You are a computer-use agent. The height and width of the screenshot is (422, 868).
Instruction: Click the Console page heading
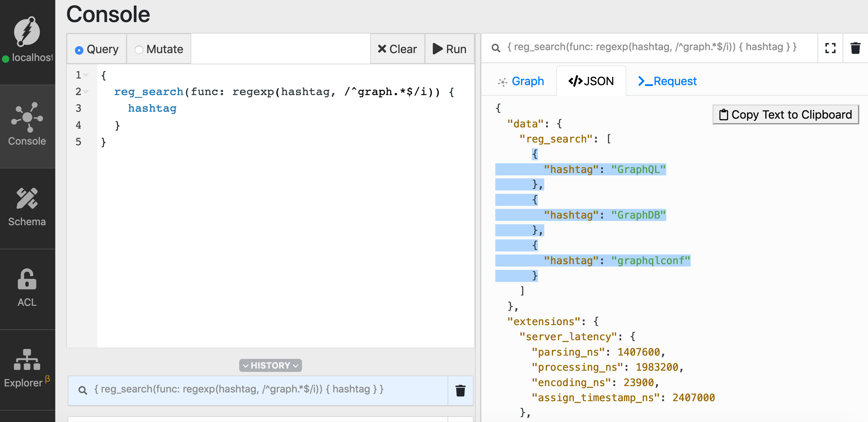click(108, 14)
